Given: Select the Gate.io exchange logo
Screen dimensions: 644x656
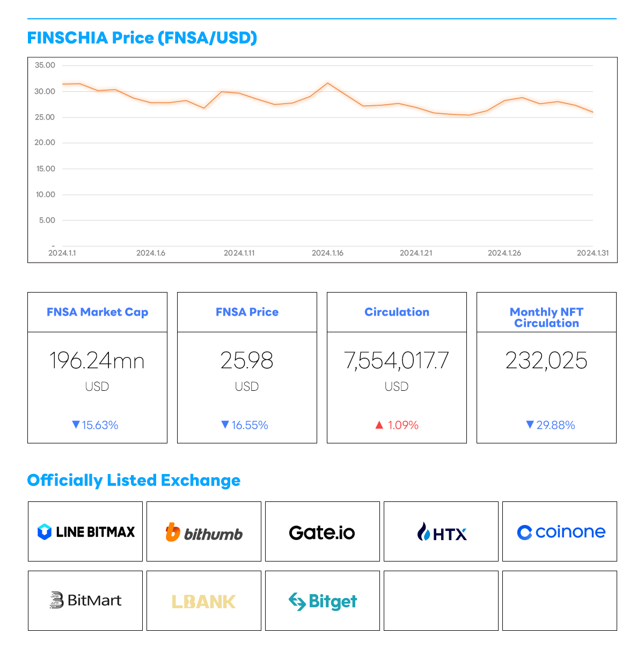Looking at the screenshot, I should coord(322,533).
